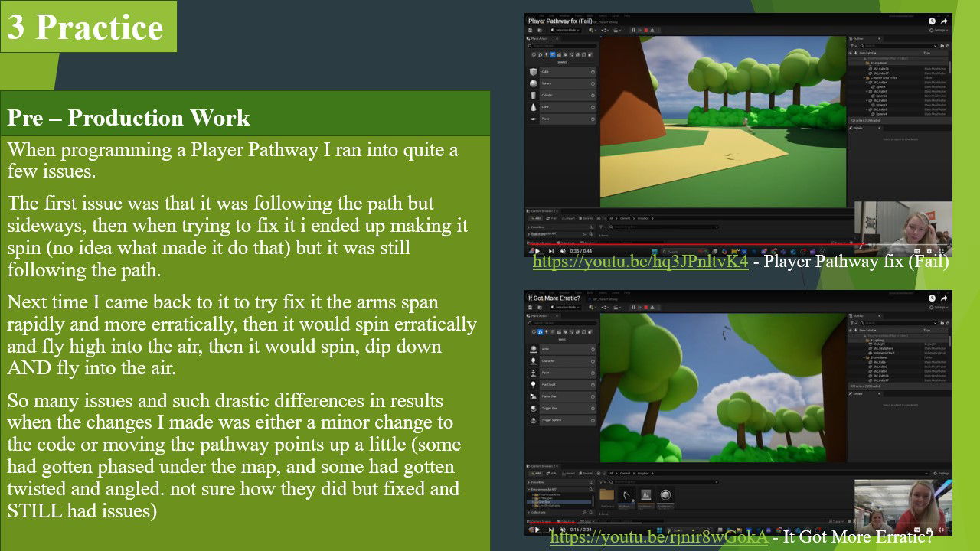Switch to Outliner tab in top video
Screen dimensions: 980x551
coord(858,39)
